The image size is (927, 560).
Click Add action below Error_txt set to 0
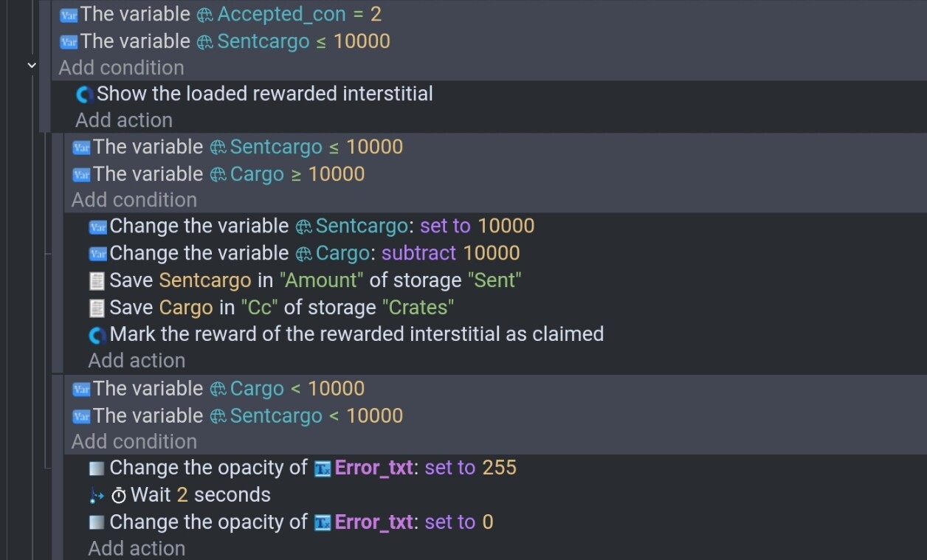[x=137, y=549]
